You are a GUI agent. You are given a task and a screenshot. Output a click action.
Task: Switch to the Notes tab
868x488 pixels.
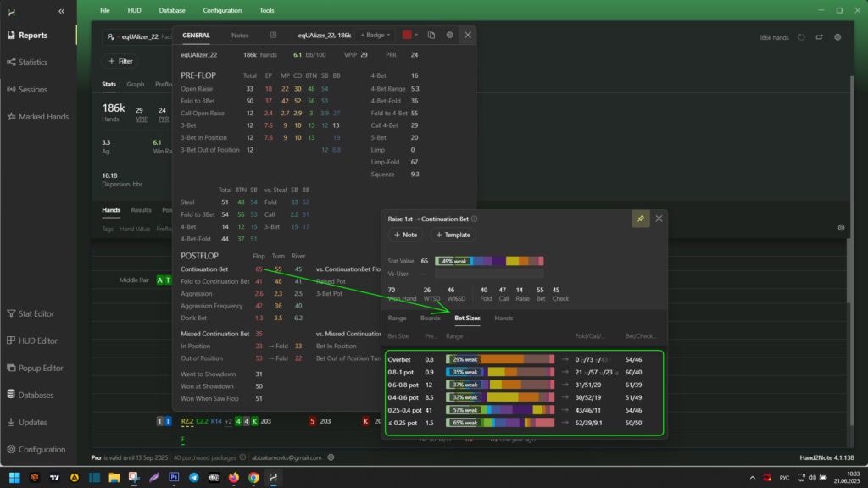(240, 35)
